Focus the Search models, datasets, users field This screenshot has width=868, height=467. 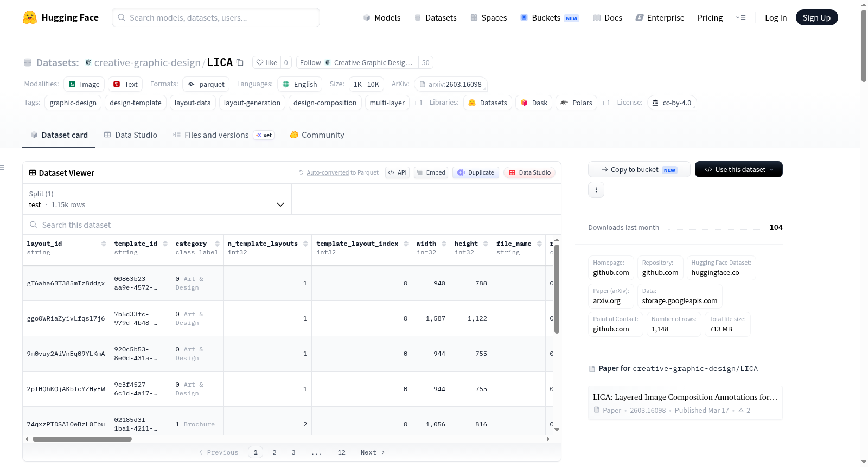click(216, 17)
